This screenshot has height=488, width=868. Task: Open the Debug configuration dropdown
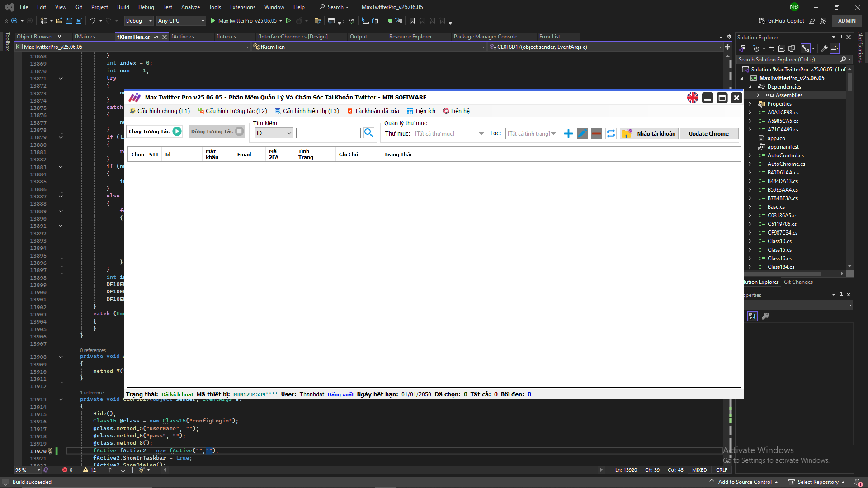[139, 21]
